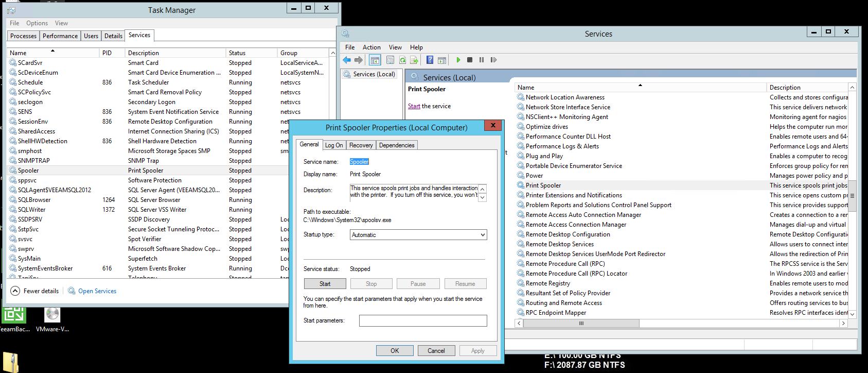Refresh the services list from the toolbar
The height and width of the screenshot is (373, 868).
pos(402,60)
